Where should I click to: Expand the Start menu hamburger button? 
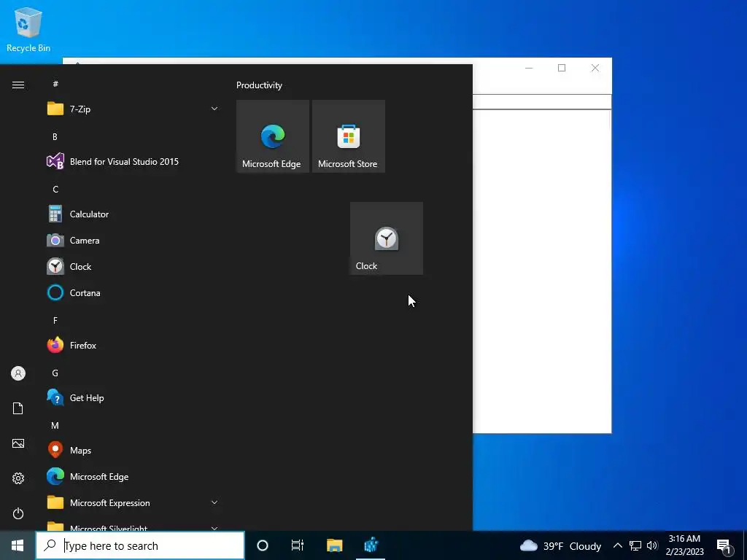coord(18,85)
